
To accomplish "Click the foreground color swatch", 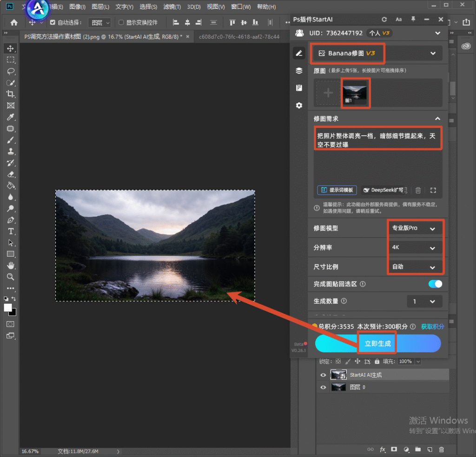I will pyautogui.click(x=8, y=308).
